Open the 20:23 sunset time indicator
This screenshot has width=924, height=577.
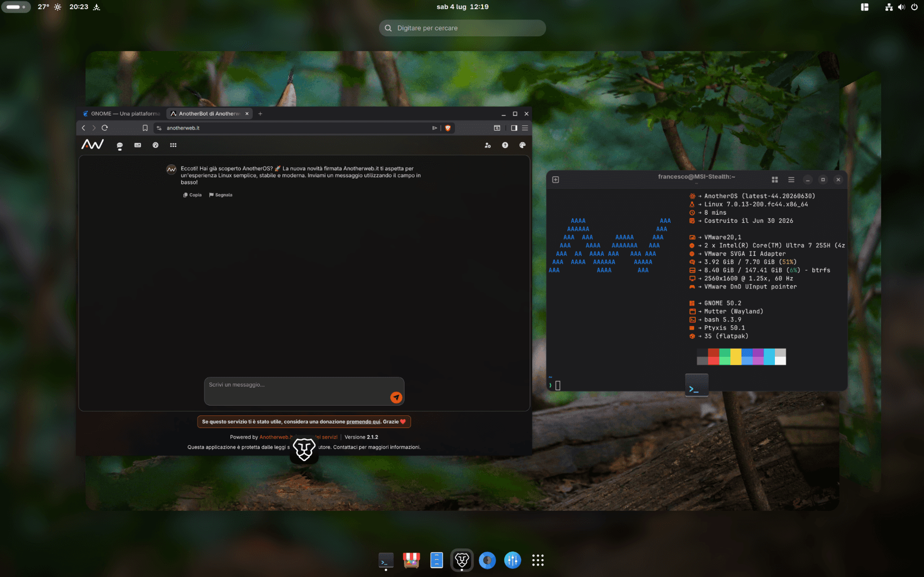[85, 7]
